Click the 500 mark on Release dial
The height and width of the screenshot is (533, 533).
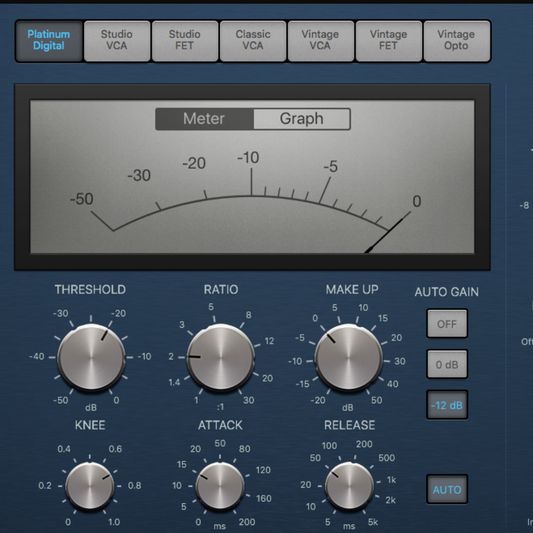pyautogui.click(x=387, y=458)
